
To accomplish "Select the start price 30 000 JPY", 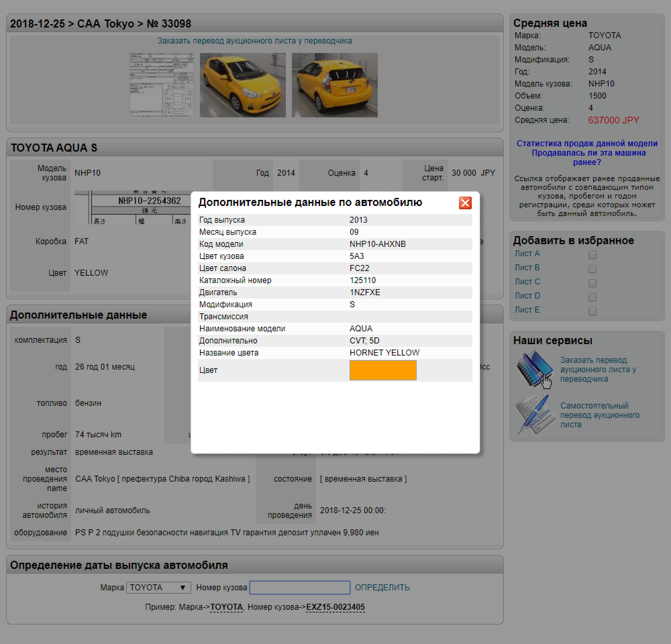I will coord(473,173).
